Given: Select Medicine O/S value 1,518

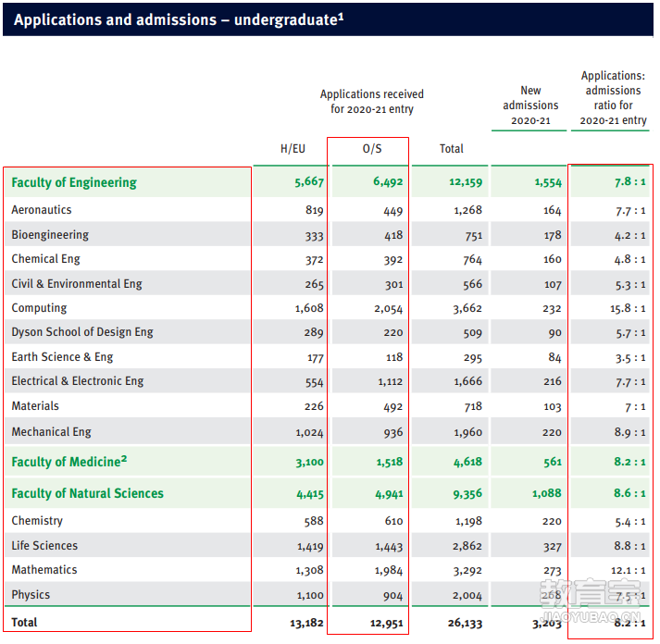Looking at the screenshot, I should pyautogui.click(x=390, y=463).
